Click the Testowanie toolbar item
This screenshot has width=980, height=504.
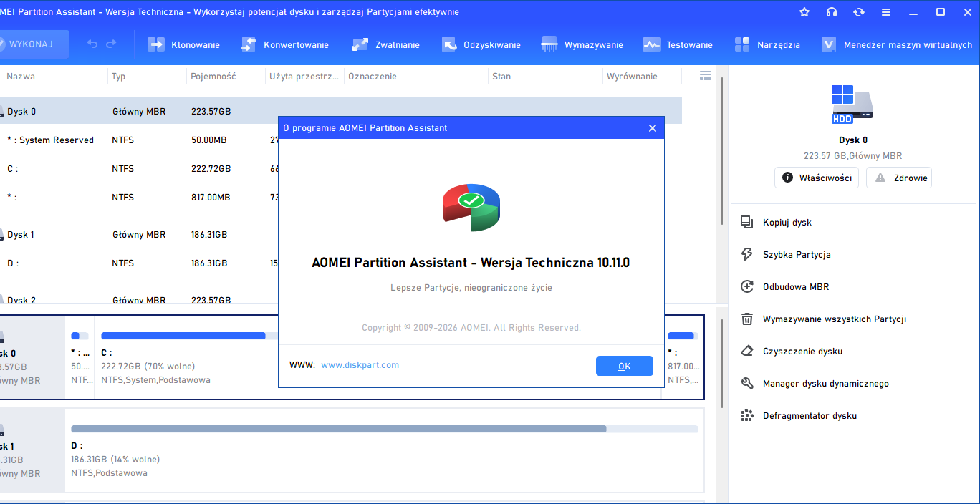point(678,44)
